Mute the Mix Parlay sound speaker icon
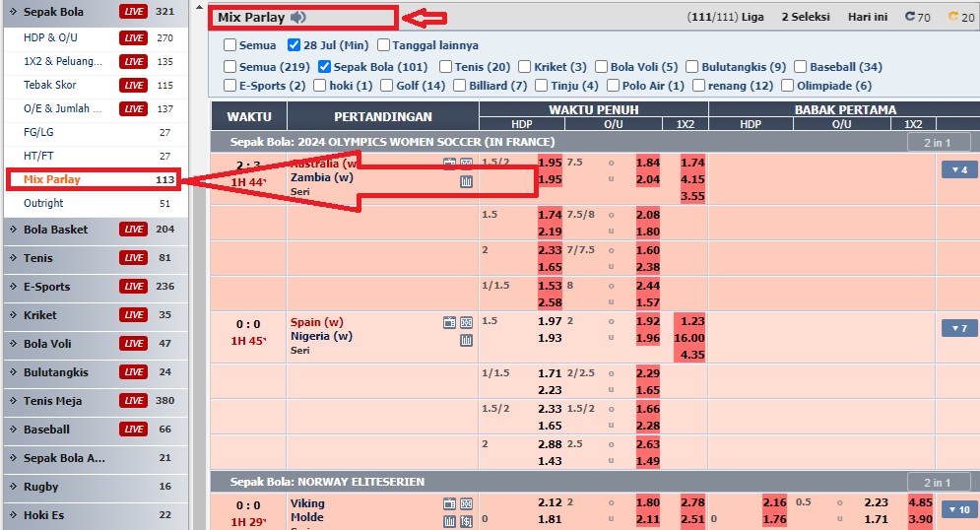This screenshot has width=980, height=530. tap(298, 18)
